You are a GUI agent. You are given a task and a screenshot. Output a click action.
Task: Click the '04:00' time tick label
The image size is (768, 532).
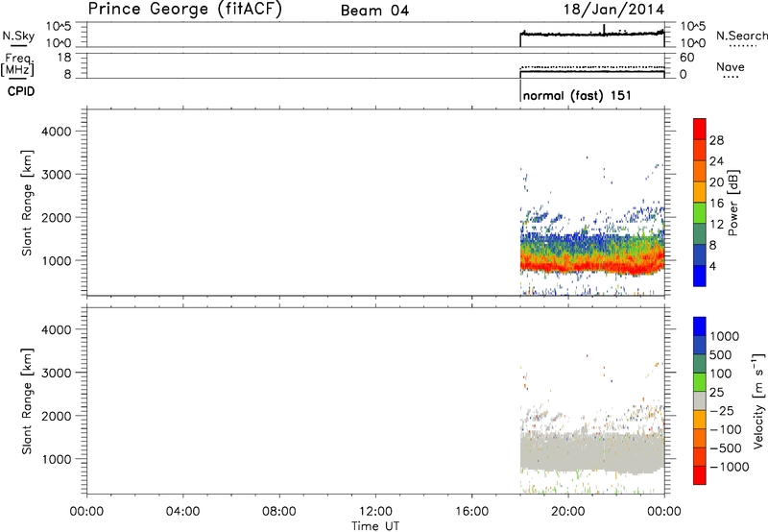[182, 512]
